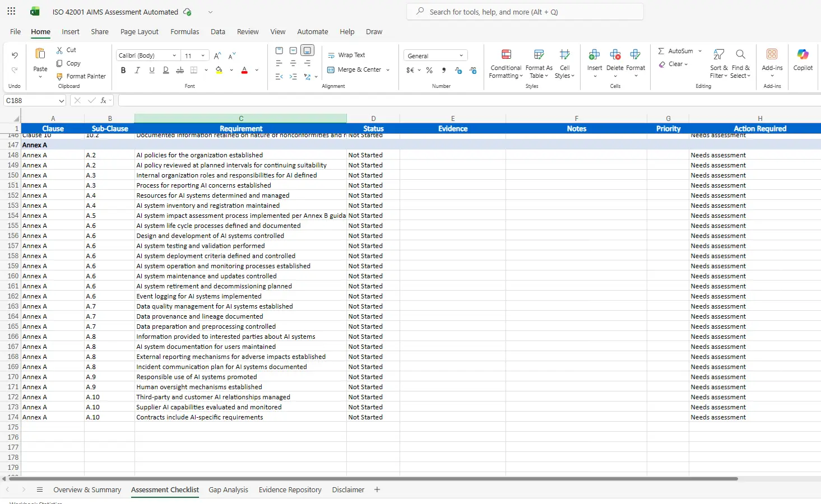The image size is (821, 504).
Task: Click the Sort & Filter icon
Action: (718, 55)
